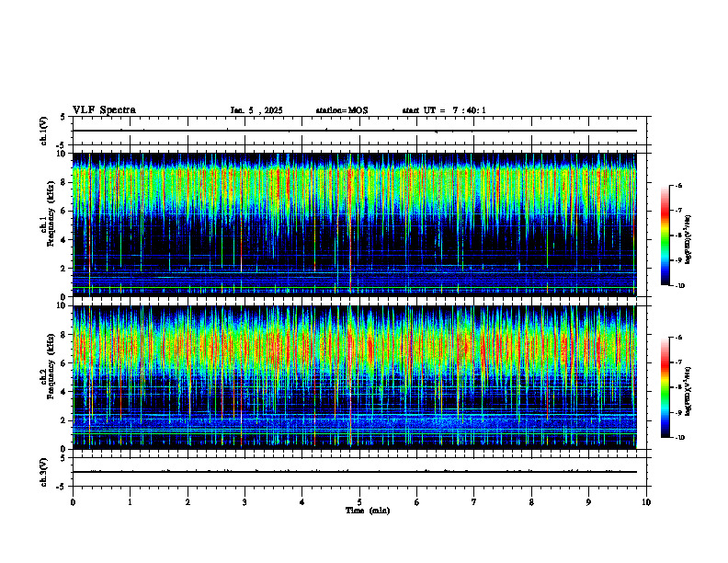Image resolution: width=728 pixels, height=563 pixels.
Task: Click the "-8" tick on ch.1 color bar
Action: 678,236
